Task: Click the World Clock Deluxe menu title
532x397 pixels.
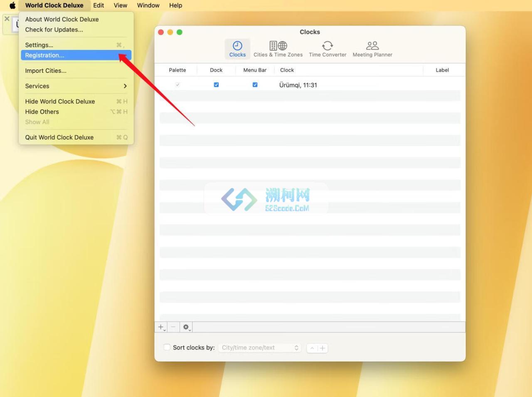Action: (x=54, y=5)
